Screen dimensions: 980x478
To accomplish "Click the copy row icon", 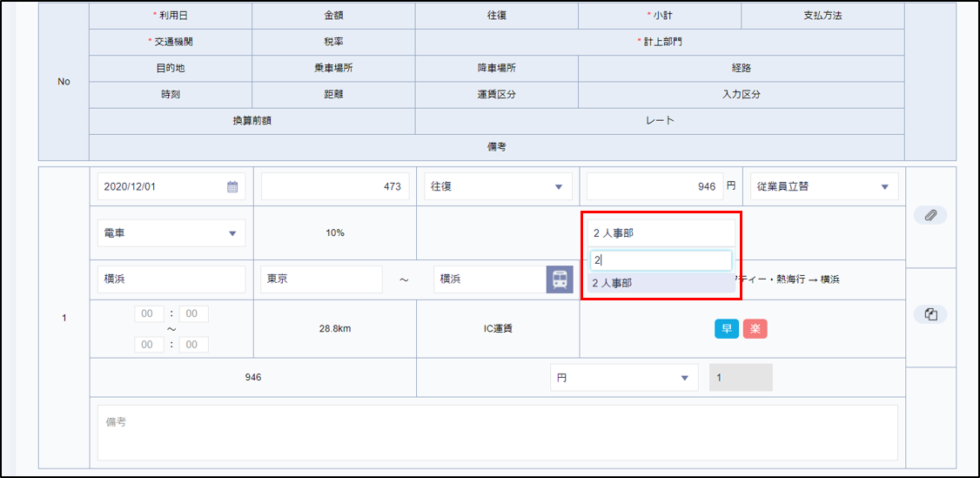I will coord(930,314).
